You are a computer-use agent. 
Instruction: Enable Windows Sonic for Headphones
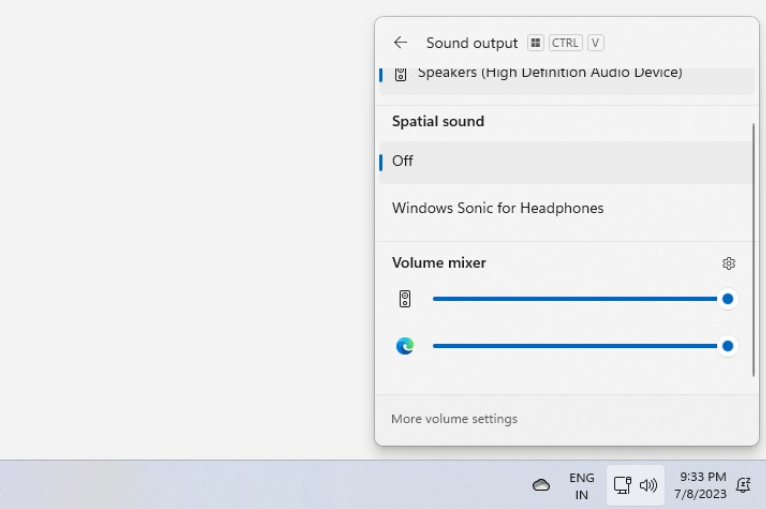(497, 209)
